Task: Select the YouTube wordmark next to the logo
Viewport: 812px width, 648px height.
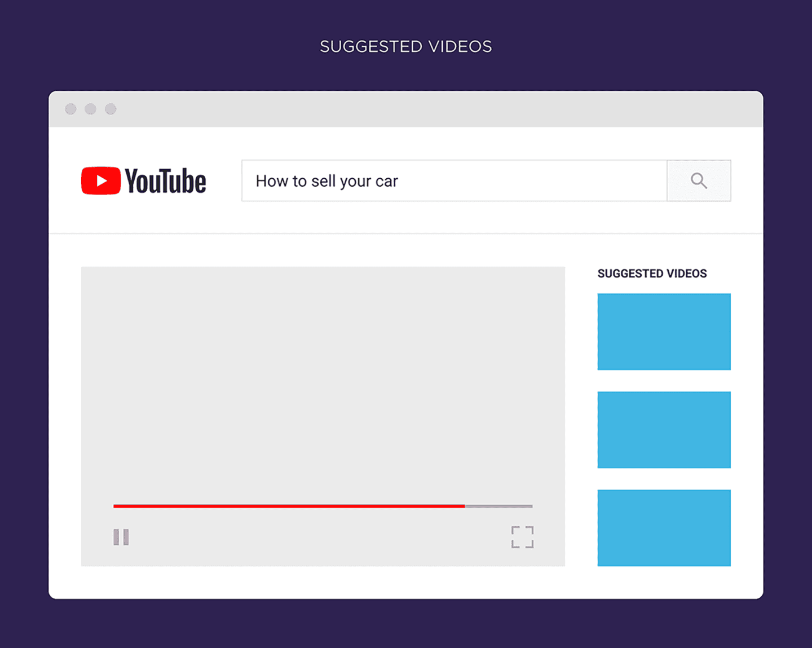Action: click(166, 180)
